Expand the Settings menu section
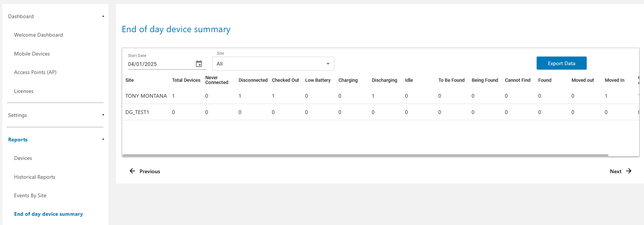This screenshot has width=644, height=225. point(103,115)
